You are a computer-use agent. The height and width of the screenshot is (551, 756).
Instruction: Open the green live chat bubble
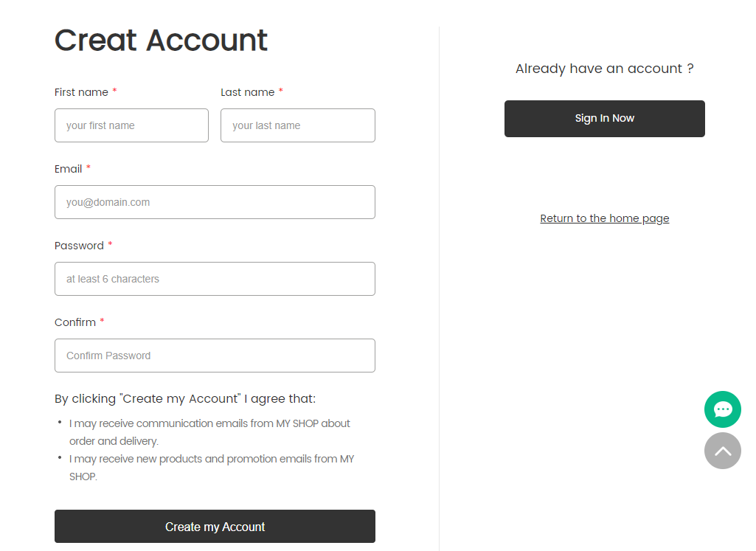click(722, 409)
